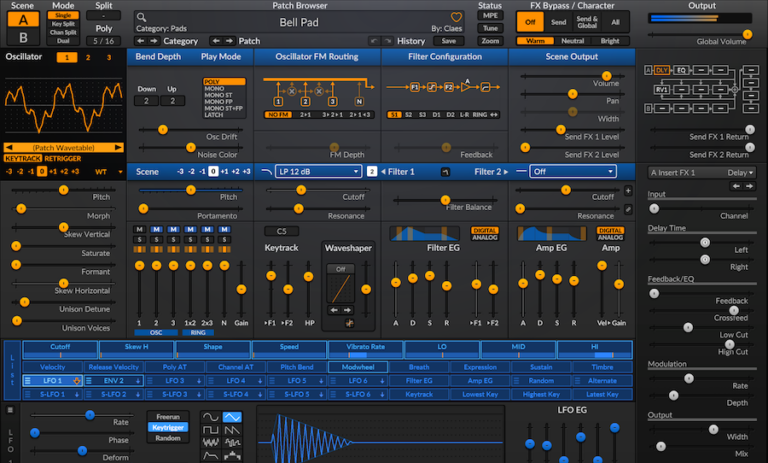Select the Neutral character option

(x=573, y=41)
